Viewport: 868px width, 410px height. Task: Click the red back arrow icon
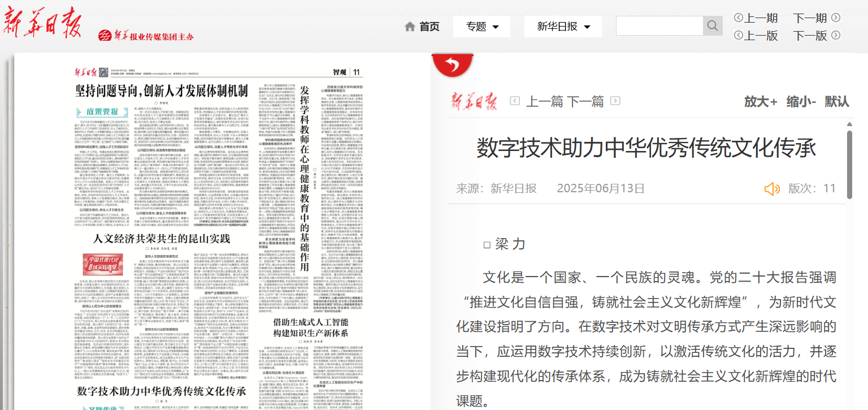(453, 66)
